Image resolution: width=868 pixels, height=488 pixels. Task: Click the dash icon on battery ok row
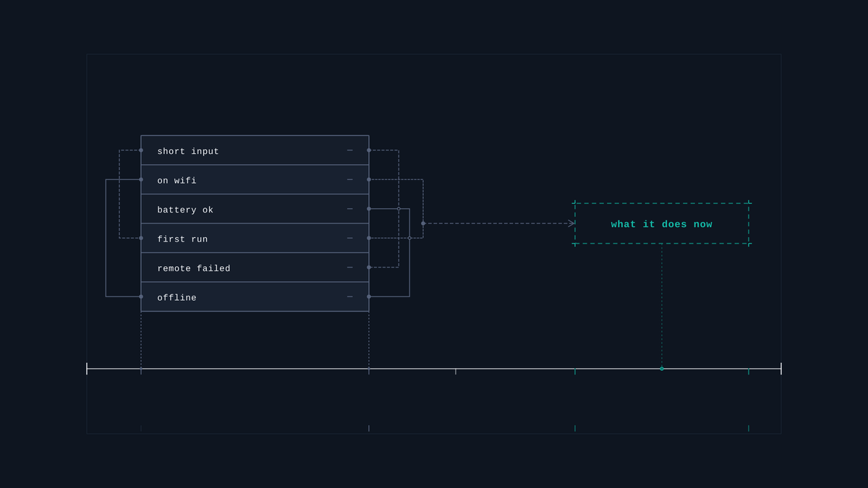[350, 209]
